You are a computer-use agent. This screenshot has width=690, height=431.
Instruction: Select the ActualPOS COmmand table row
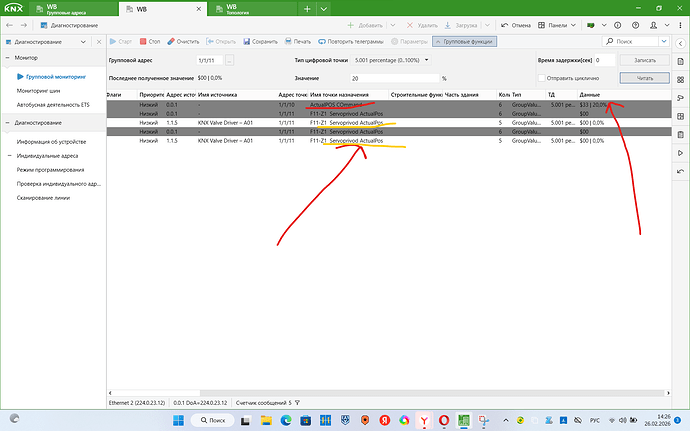[389, 105]
